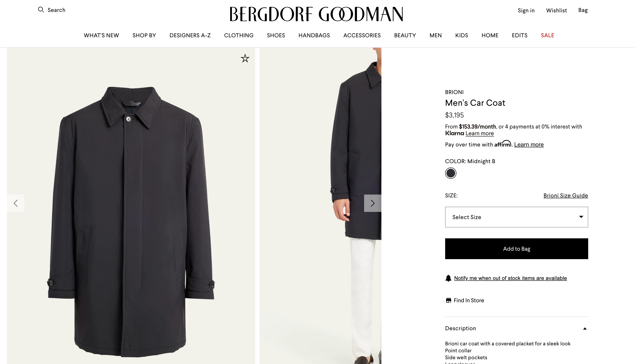Open the Wishlist page
This screenshot has height=364, width=635.
point(556,10)
